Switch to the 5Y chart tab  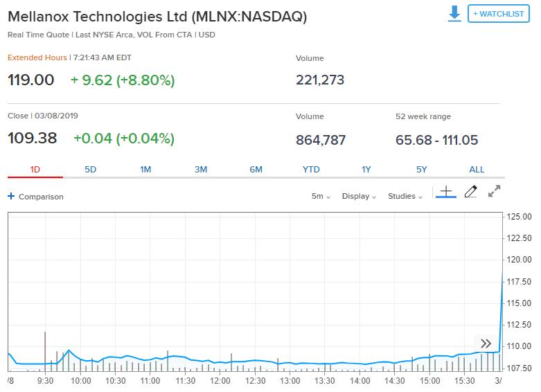click(x=422, y=170)
